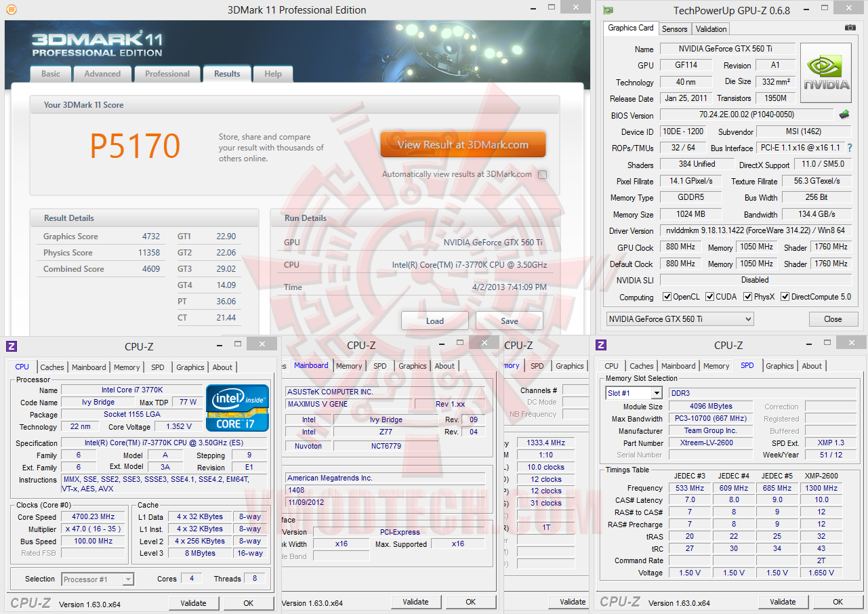Click OK in the CPU-Z processor window
The height and width of the screenshot is (614, 868).
[249, 603]
